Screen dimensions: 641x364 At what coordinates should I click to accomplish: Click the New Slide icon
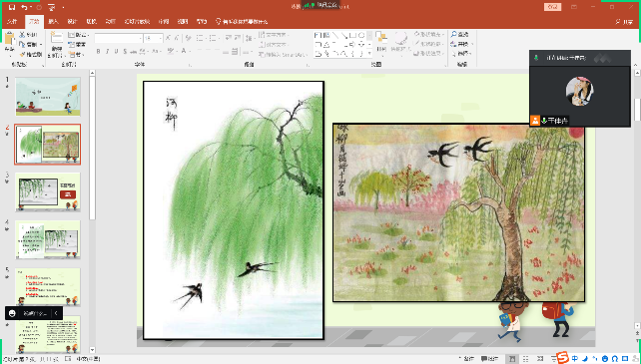57,39
